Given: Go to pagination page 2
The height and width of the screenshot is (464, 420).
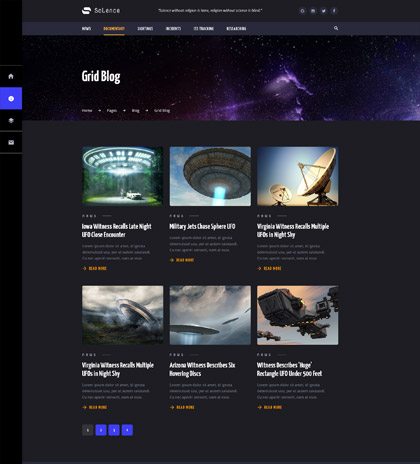Looking at the screenshot, I should tap(101, 430).
